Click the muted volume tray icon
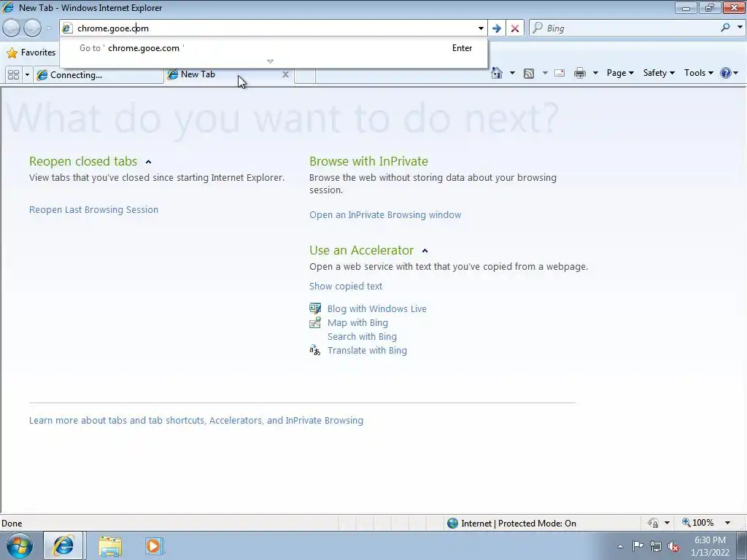Screen dimensions: 747x560 [x=673, y=546]
